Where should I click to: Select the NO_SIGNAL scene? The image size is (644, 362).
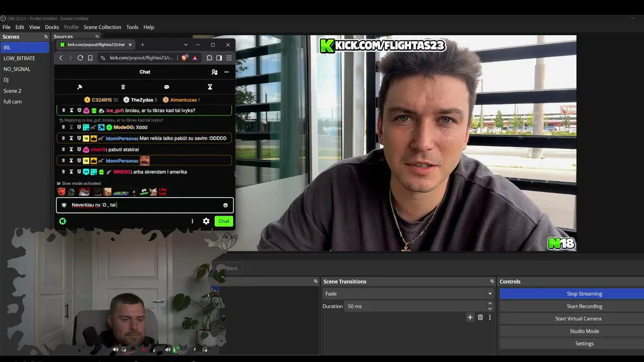25,69
